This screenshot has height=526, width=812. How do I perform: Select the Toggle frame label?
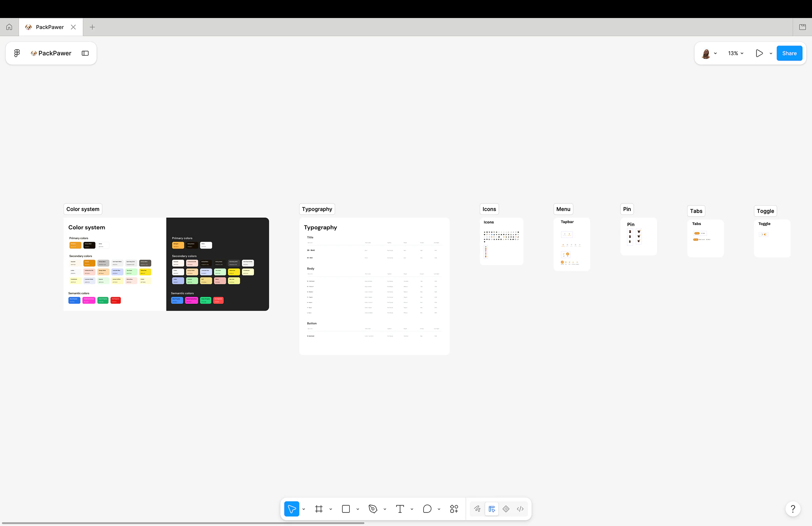tap(765, 211)
